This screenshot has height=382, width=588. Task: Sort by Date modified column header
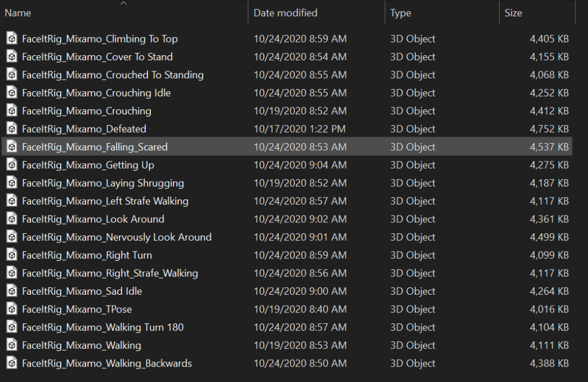coord(285,13)
